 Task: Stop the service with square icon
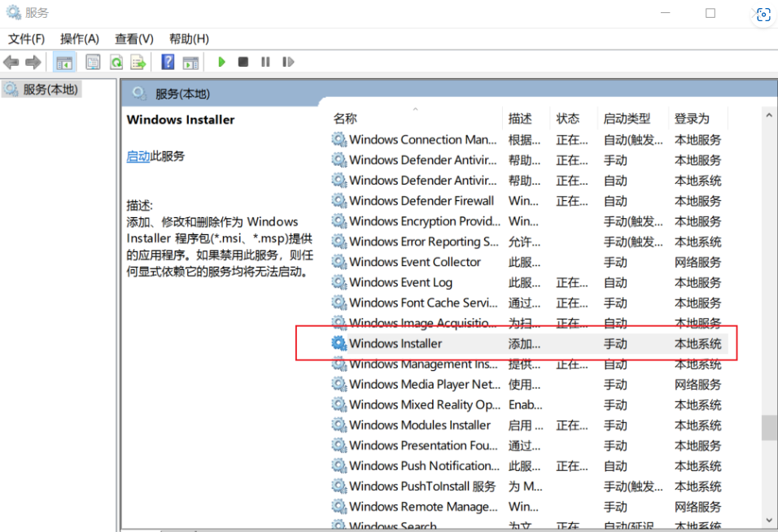click(x=243, y=62)
